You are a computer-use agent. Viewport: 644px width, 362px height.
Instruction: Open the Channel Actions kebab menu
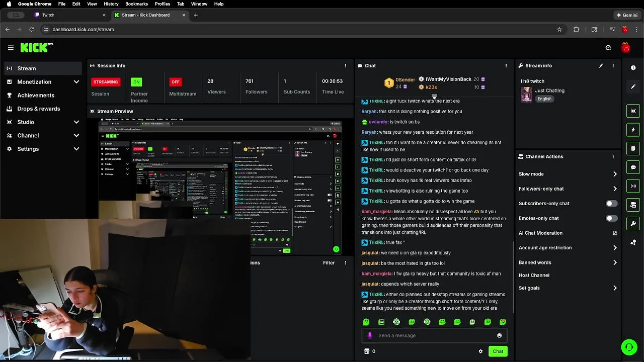[613, 157]
